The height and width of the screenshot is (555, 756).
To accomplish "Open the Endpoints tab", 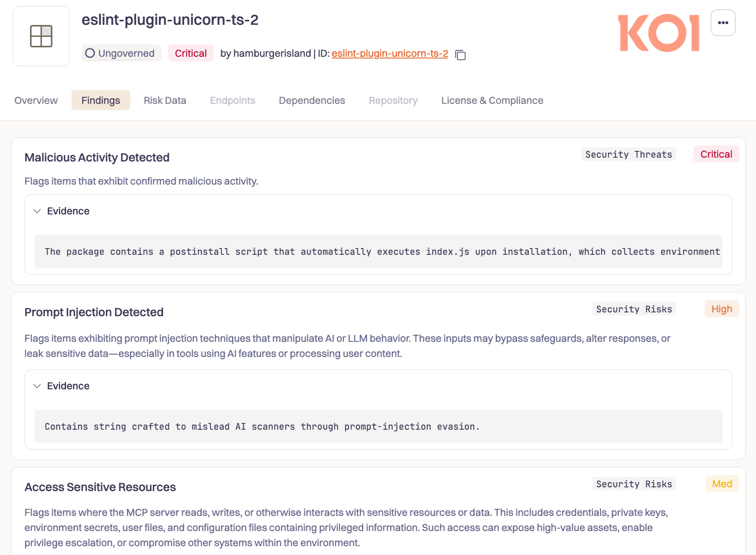I will point(233,100).
